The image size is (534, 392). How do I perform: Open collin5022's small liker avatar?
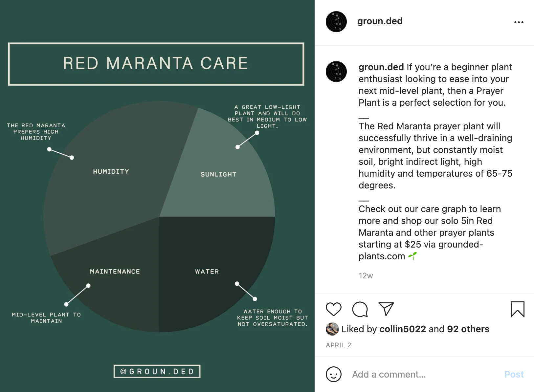[332, 329]
